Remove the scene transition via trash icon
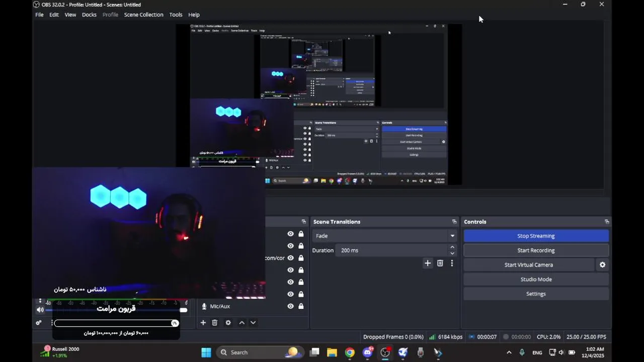This screenshot has width=644, height=362. tap(440, 263)
